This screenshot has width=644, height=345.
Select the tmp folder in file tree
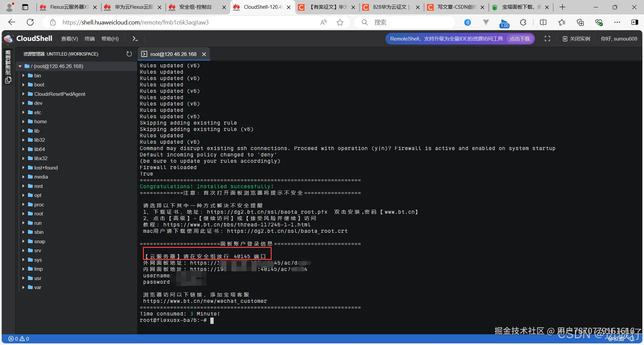tap(38, 269)
